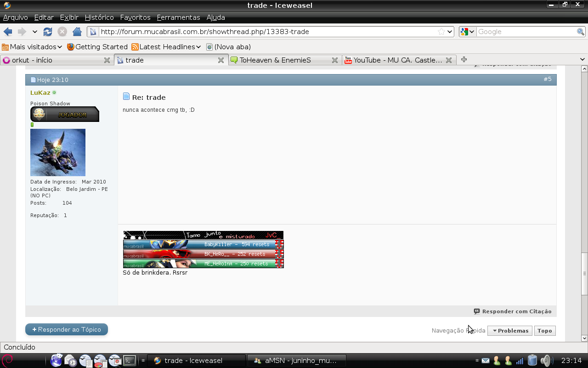Expand the Mais visitados bookmarks folder
This screenshot has height=368, width=588.
[32, 47]
